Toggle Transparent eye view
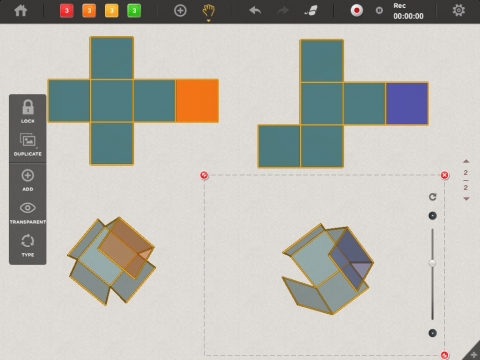Image resolution: width=480 pixels, height=360 pixels. 28,212
